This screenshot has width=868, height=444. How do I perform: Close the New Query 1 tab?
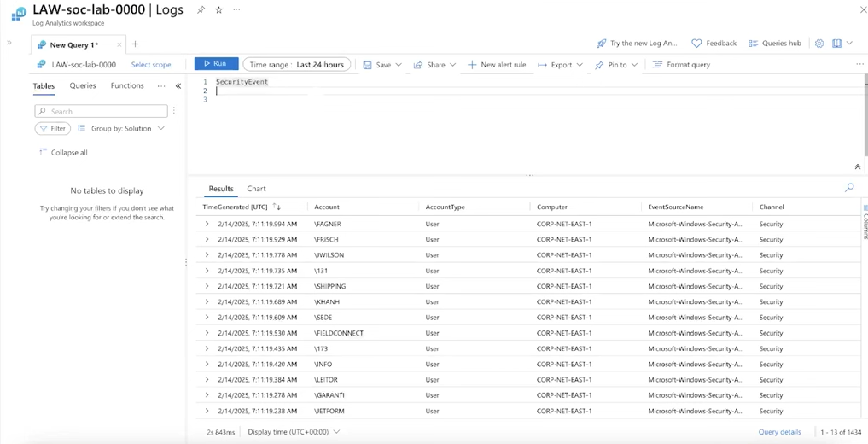coord(119,45)
